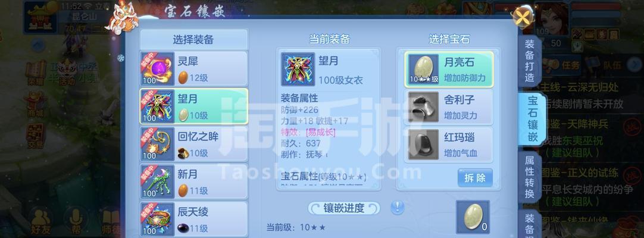The image size is (644, 238).
Task: Switch to the 属性转换 tab
Action: (529, 178)
